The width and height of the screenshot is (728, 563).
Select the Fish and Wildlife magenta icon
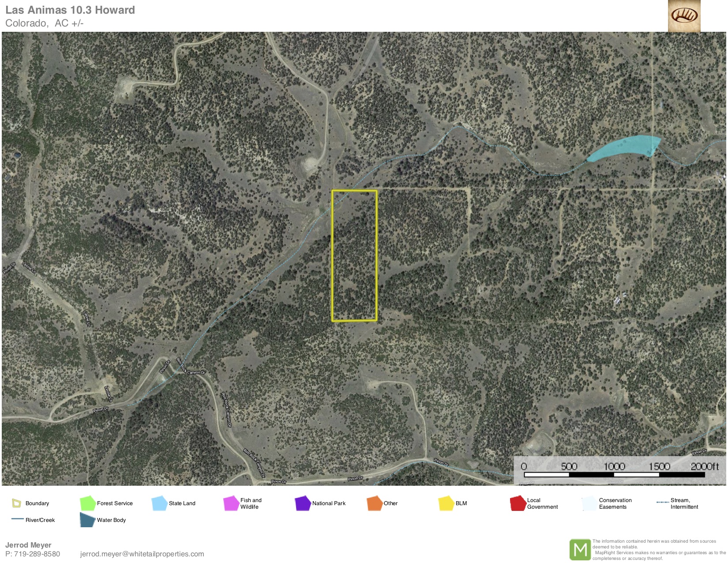coord(231,503)
